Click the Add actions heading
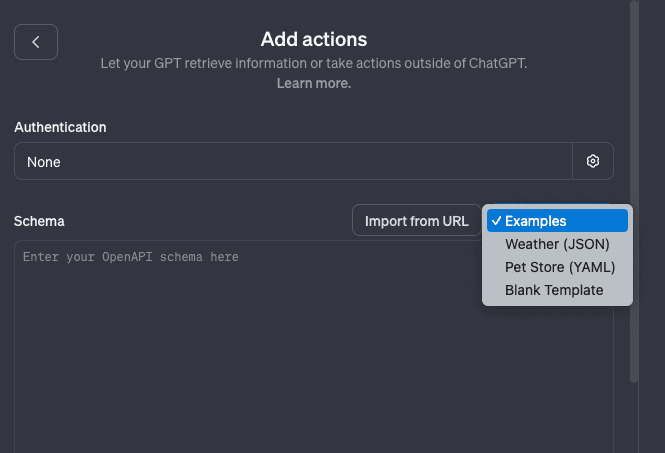This screenshot has width=665, height=453. click(314, 39)
